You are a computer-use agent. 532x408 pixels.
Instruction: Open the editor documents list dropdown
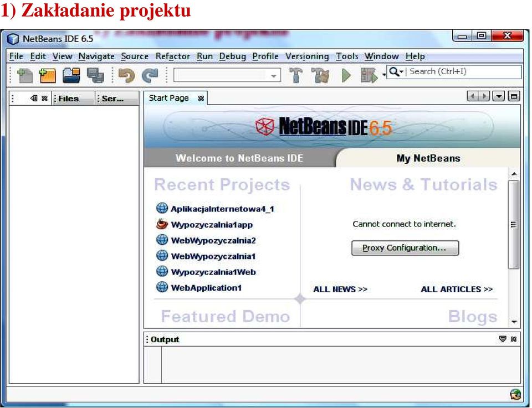(x=498, y=96)
